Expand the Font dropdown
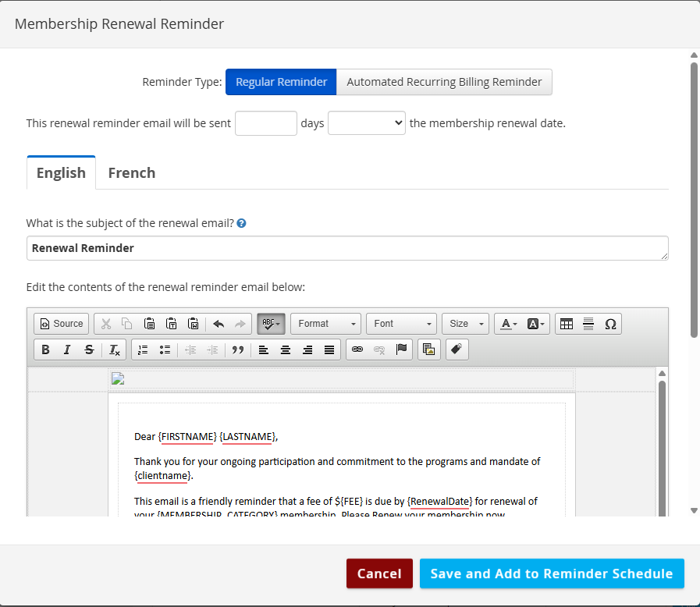 tap(401, 324)
